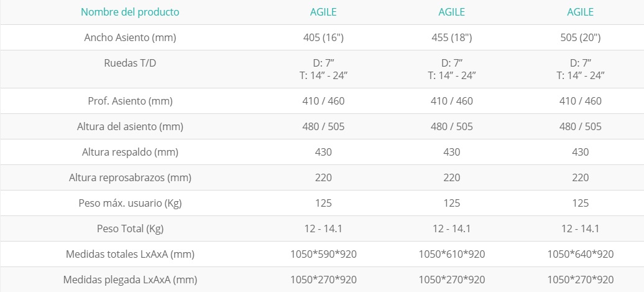Click the 'Medidas plegada LxAxA (mm)' label
This screenshot has height=292, width=644.
130,280
